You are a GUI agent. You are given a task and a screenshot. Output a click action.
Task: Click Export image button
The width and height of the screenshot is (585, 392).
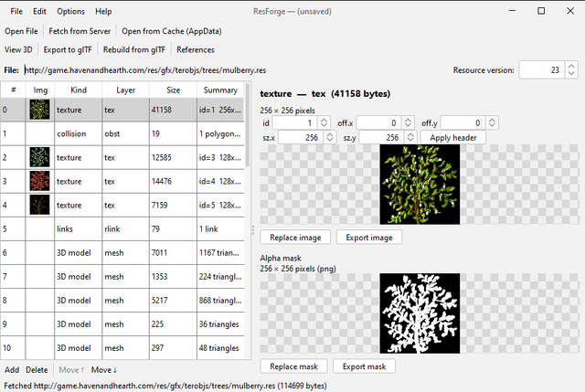(369, 238)
